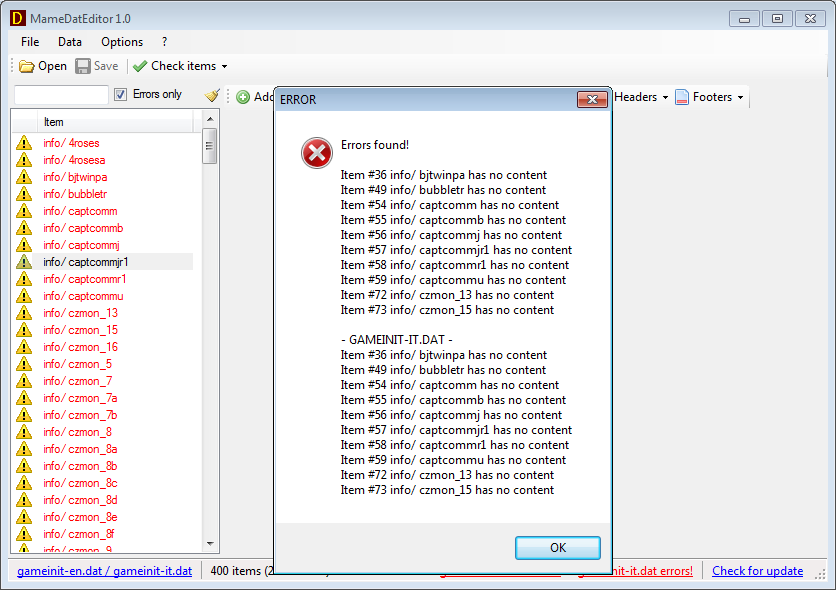Click the warning icon beside info/ 4roses
Viewport: 836px width, 590px height.
pos(24,143)
